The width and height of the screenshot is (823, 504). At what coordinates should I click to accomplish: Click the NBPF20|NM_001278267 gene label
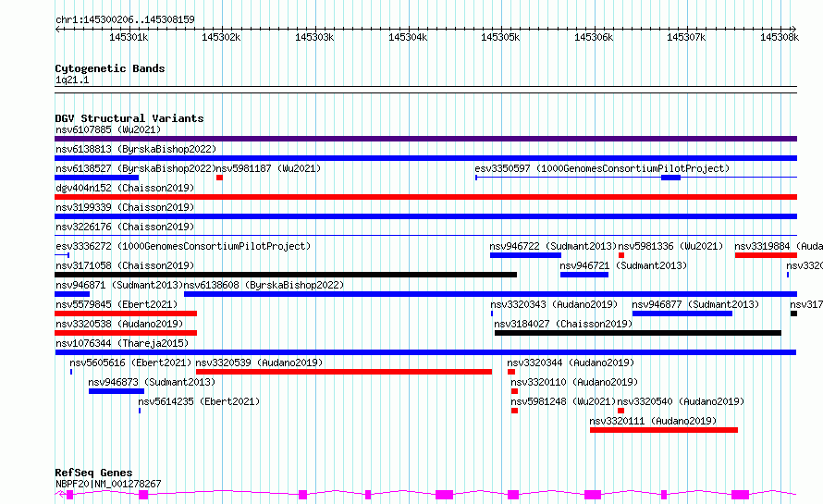[x=108, y=484]
